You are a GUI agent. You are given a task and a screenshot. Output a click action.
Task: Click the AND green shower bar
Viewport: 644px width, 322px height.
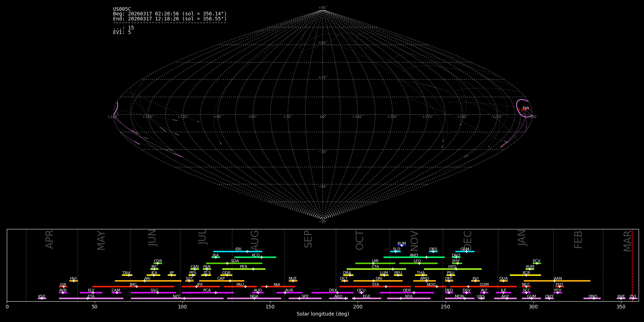tap(414, 257)
